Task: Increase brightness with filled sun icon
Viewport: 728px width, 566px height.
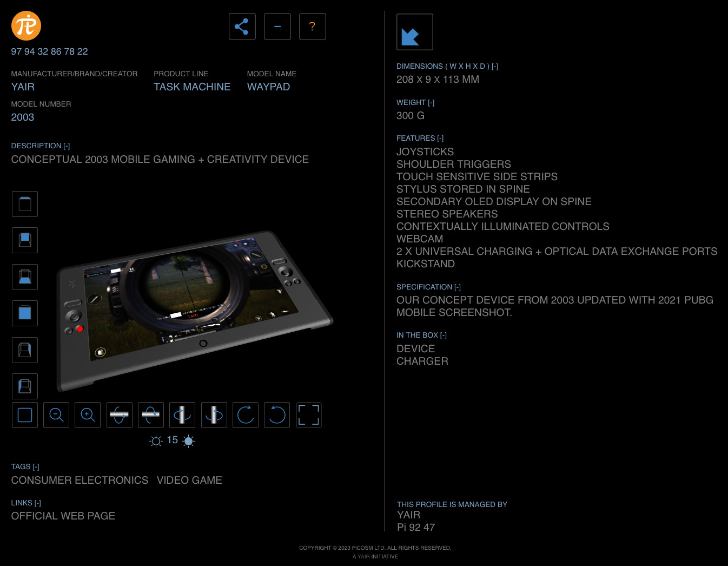Action: click(189, 441)
